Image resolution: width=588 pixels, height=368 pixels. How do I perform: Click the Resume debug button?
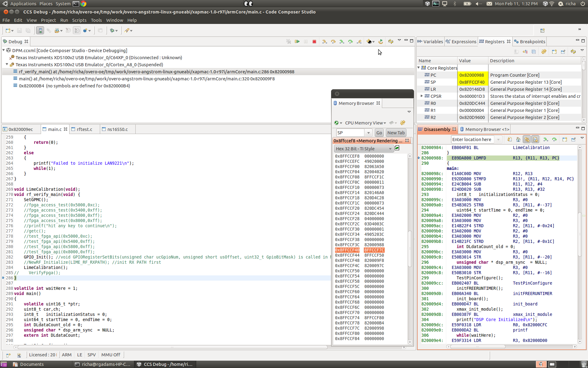(x=297, y=41)
